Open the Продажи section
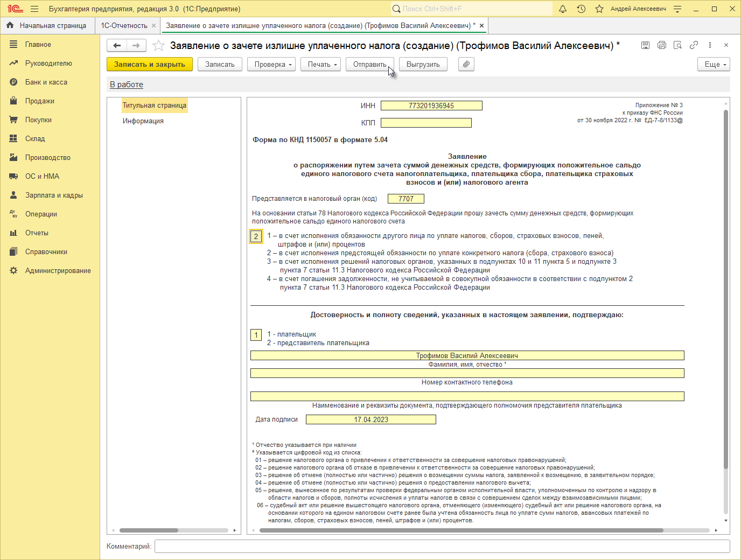The height and width of the screenshot is (560, 741). [x=50, y=101]
